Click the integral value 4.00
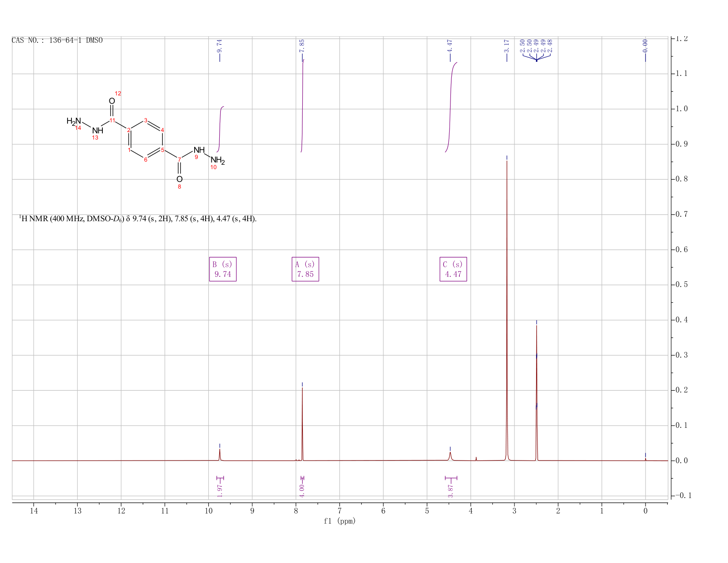Viewport: 728px width, 563px height. pos(302,490)
